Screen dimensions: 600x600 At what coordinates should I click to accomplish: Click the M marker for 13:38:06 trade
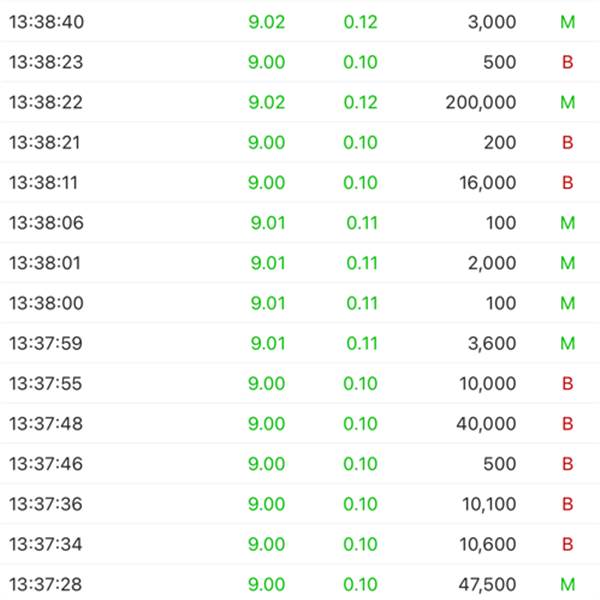[568, 223]
